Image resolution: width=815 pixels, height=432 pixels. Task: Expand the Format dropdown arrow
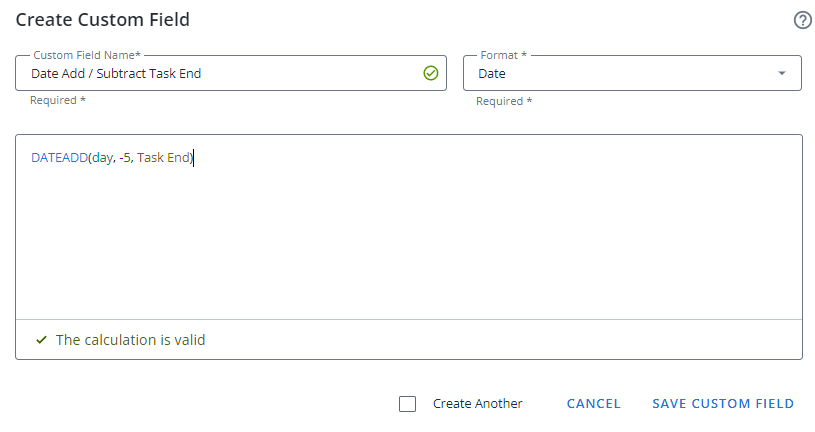[x=782, y=73]
